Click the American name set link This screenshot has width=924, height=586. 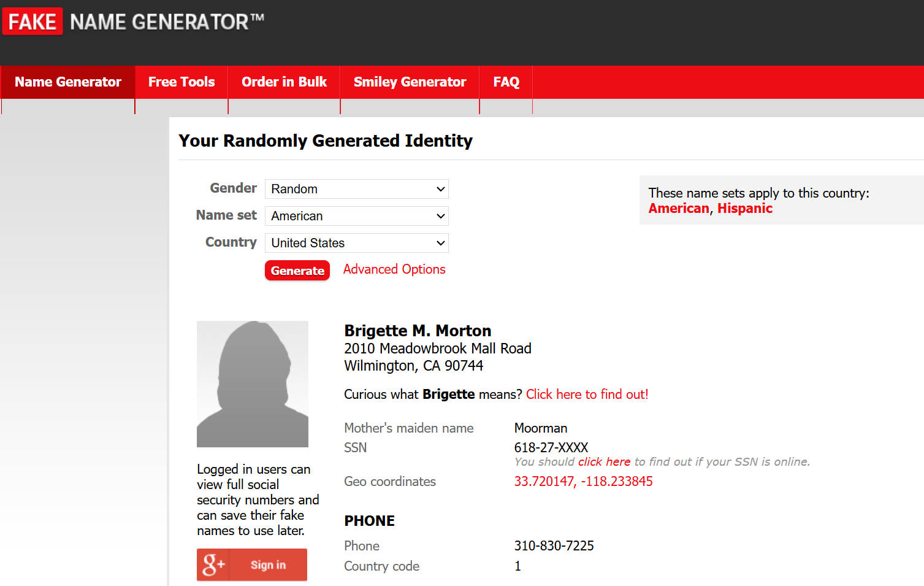click(678, 209)
